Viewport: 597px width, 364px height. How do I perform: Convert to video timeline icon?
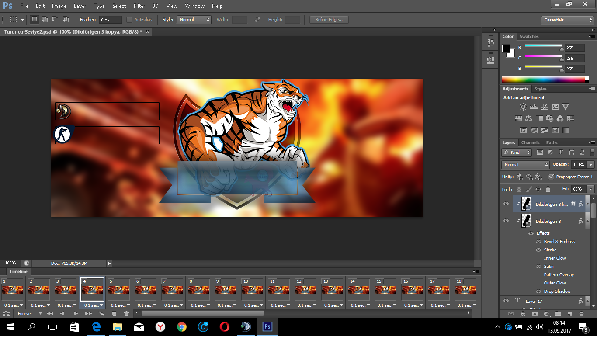7,314
